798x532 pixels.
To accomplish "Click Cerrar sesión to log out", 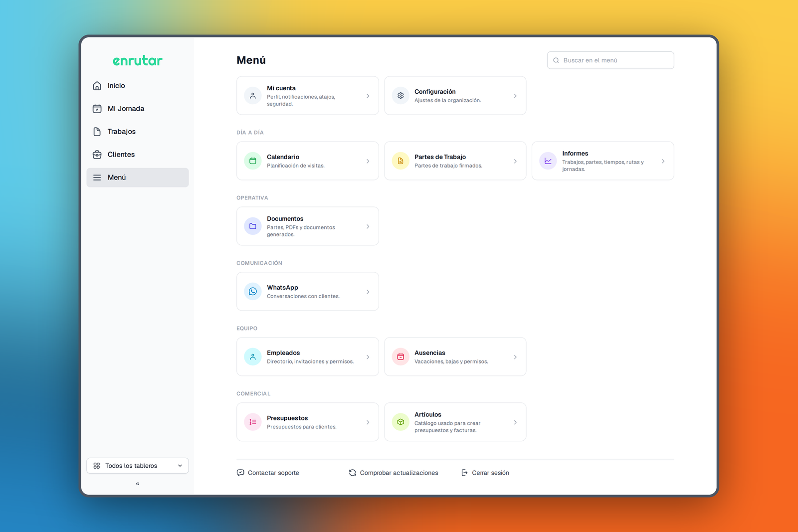I will click(485, 473).
